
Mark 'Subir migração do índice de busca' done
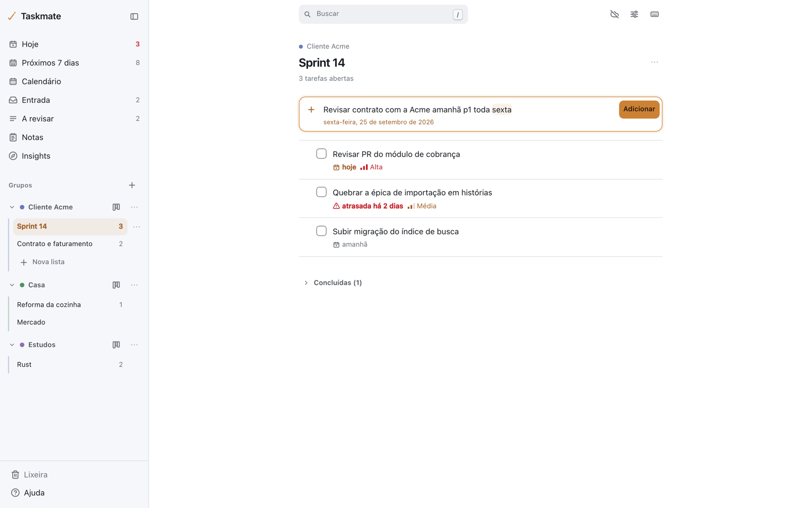(x=321, y=231)
